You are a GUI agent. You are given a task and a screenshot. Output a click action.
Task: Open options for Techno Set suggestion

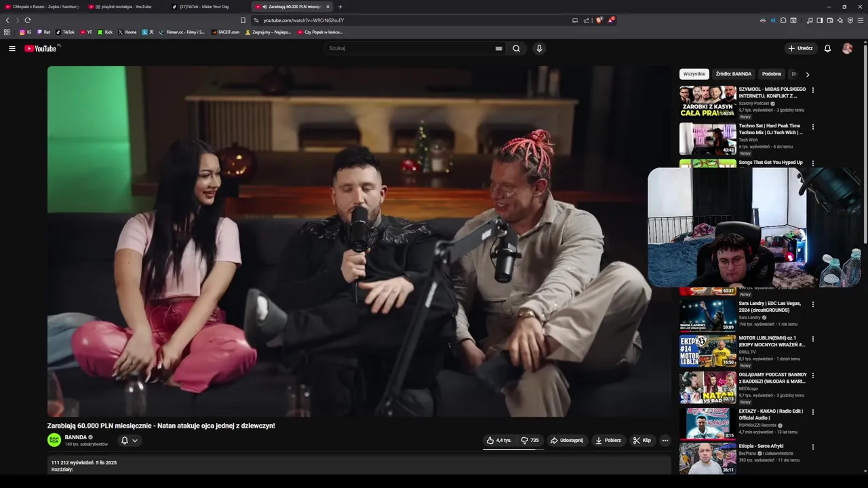tap(812, 127)
